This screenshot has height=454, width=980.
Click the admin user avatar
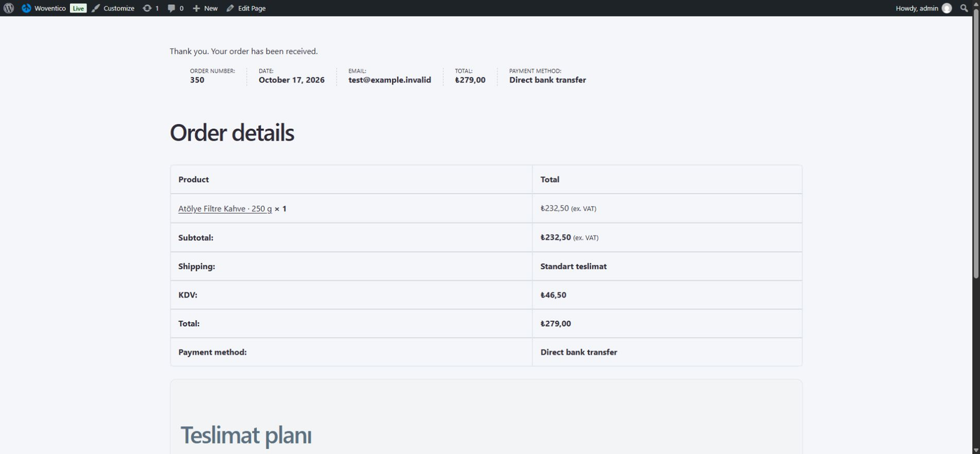(946, 8)
